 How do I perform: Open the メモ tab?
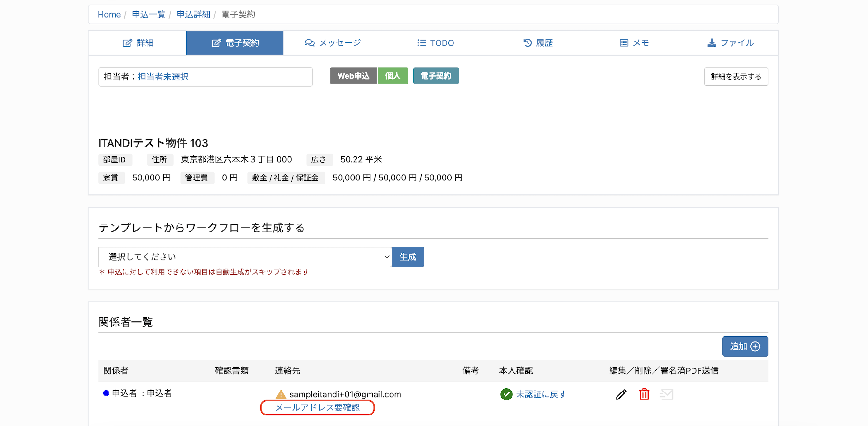(634, 43)
